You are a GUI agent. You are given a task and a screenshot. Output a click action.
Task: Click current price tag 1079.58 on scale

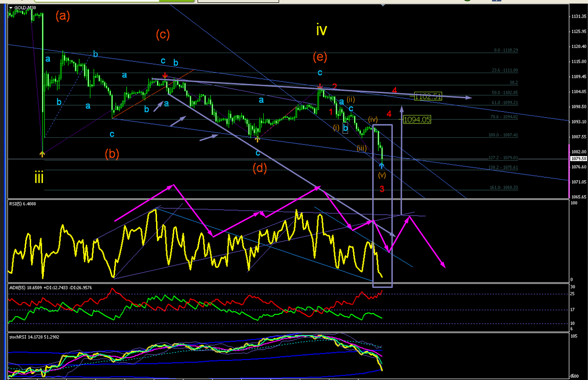579,159
